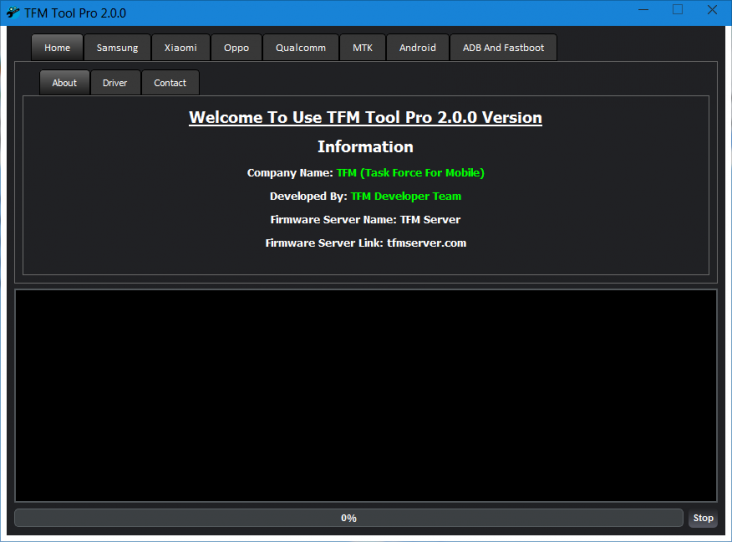Close the TFM Tool Pro window
The image size is (732, 542).
712,10
